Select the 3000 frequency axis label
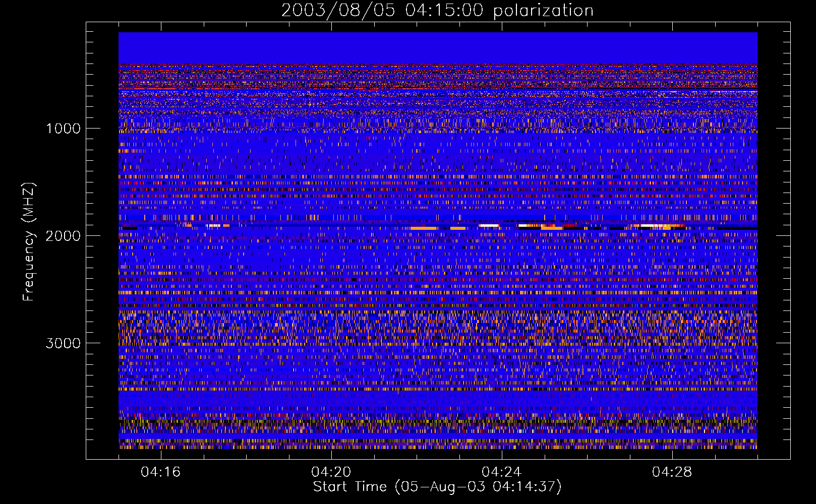The image size is (816, 504). pos(63,343)
